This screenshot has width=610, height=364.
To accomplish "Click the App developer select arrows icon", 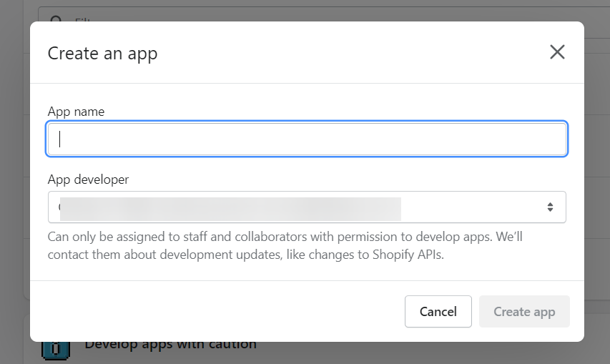I will pyautogui.click(x=550, y=207).
